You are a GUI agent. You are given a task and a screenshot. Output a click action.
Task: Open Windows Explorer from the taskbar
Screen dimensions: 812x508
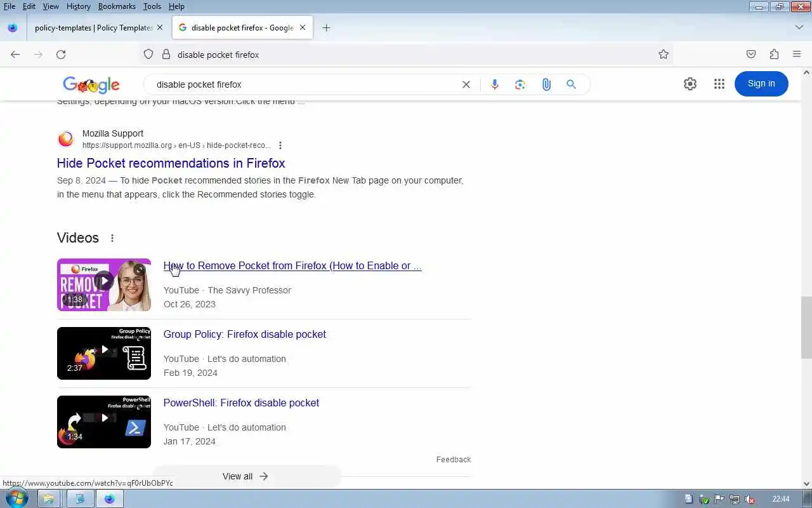point(49,499)
